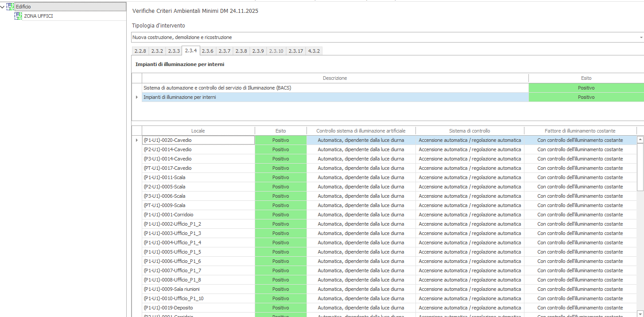Go to tab 4.3.2
This screenshot has height=317, width=644.
(x=314, y=51)
